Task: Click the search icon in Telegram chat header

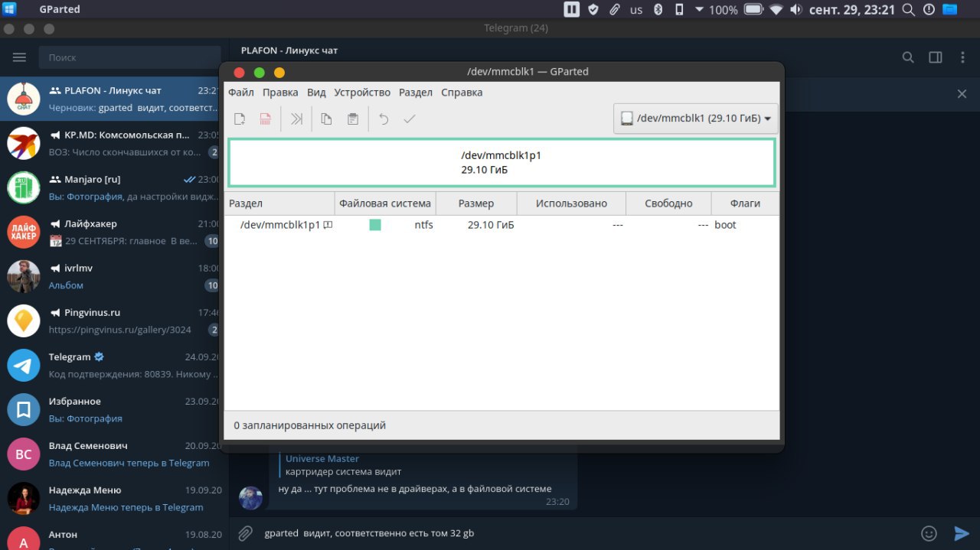Action: (908, 57)
